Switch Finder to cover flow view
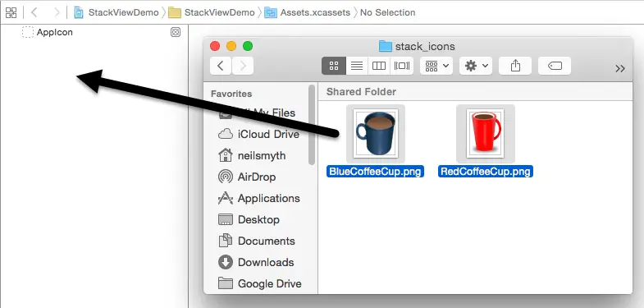The height and width of the screenshot is (308, 644). coord(402,66)
